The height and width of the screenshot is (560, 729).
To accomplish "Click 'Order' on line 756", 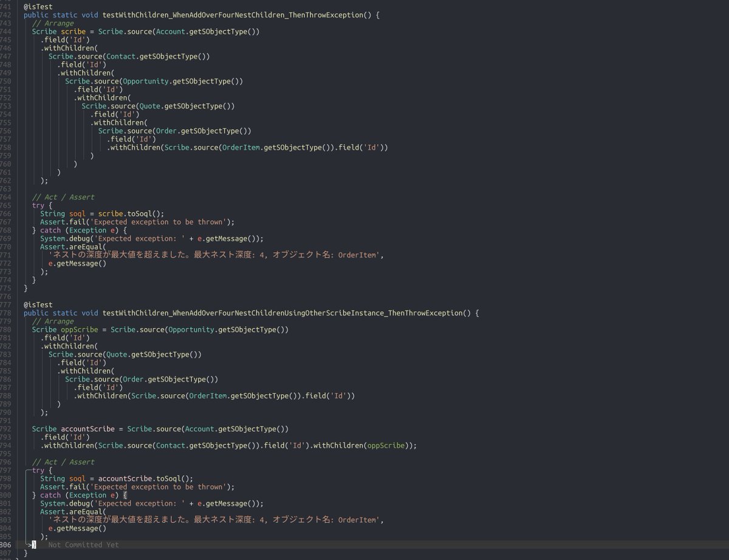I will 166,131.
